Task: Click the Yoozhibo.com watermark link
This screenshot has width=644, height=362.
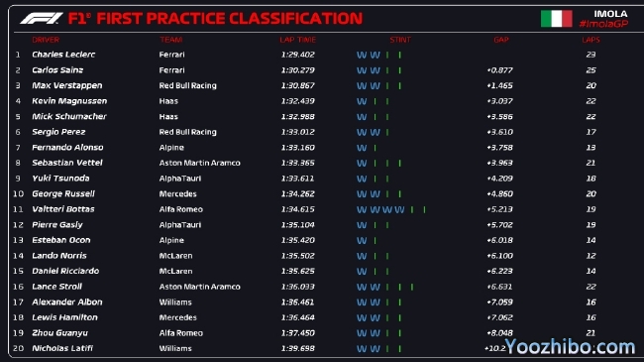Action: (x=570, y=347)
